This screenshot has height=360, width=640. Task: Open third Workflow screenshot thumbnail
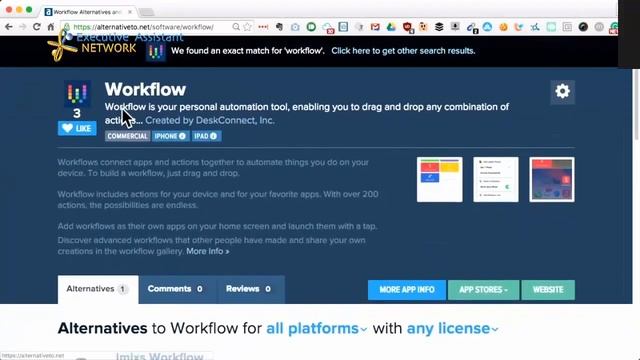[552, 180]
